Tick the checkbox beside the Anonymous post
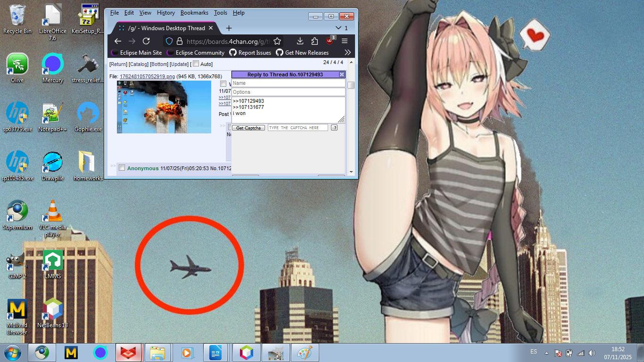The image size is (644, 362). tap(122, 168)
